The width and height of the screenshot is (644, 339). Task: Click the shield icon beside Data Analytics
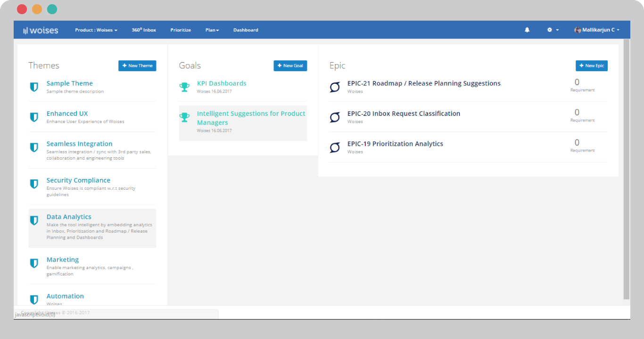[34, 220]
